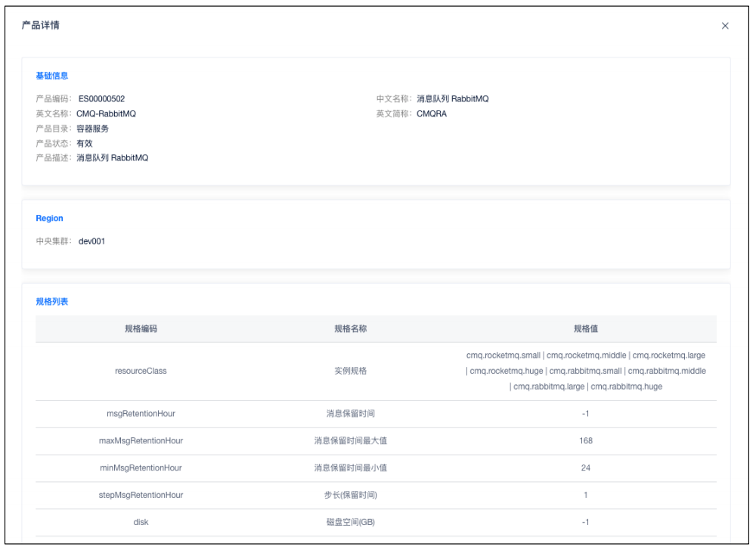
Task: Click the -1 value for disk
Action: pyautogui.click(x=586, y=522)
